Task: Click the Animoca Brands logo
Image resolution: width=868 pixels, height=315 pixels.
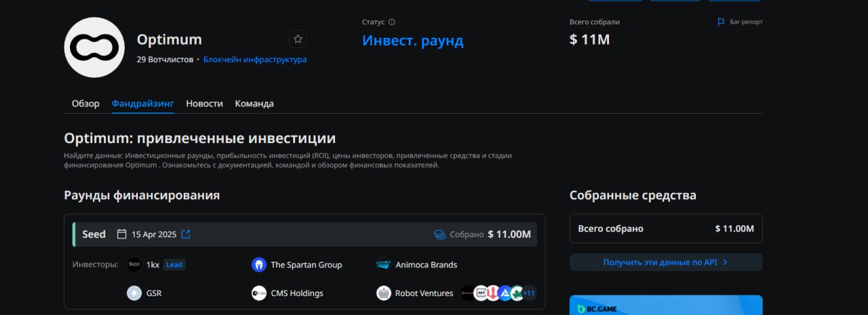Action: point(384,265)
